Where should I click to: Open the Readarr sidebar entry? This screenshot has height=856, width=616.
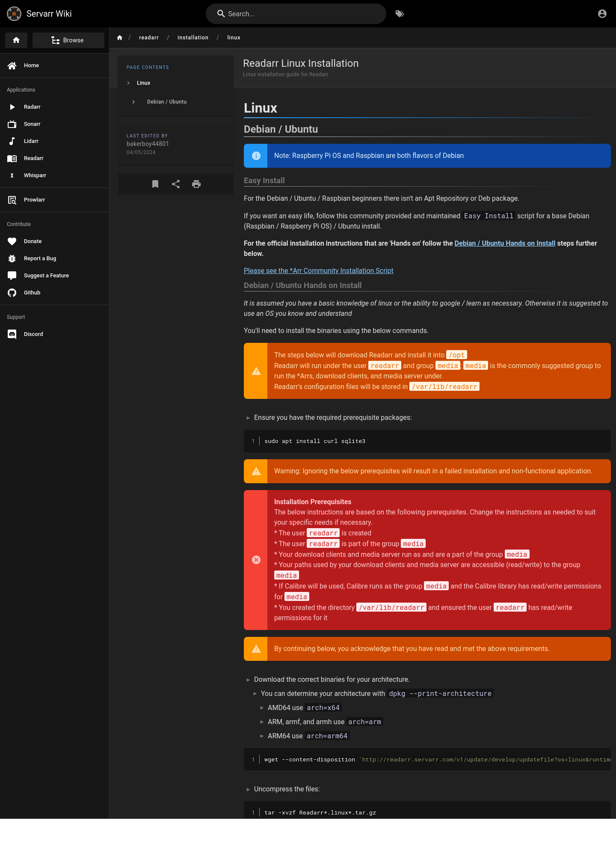[x=54, y=158]
